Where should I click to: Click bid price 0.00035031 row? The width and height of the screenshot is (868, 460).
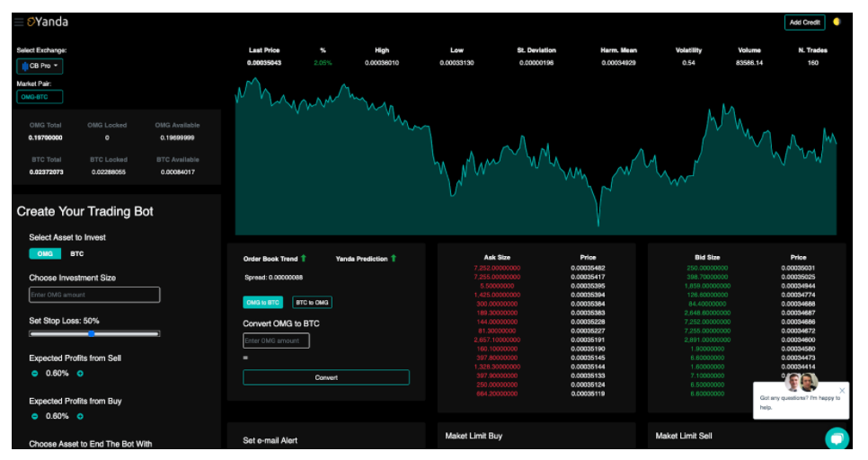[798, 268]
